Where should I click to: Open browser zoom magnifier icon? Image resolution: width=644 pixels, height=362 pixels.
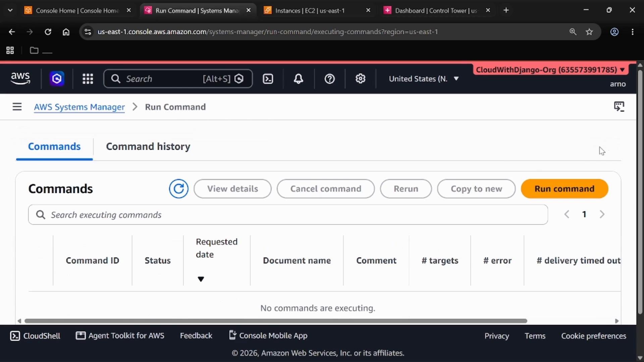coord(573,32)
